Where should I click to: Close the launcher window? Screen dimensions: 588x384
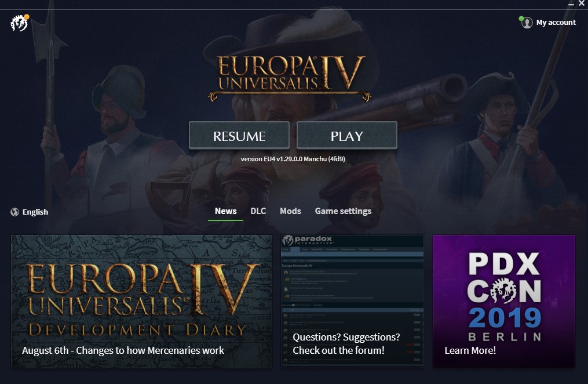point(581,3)
